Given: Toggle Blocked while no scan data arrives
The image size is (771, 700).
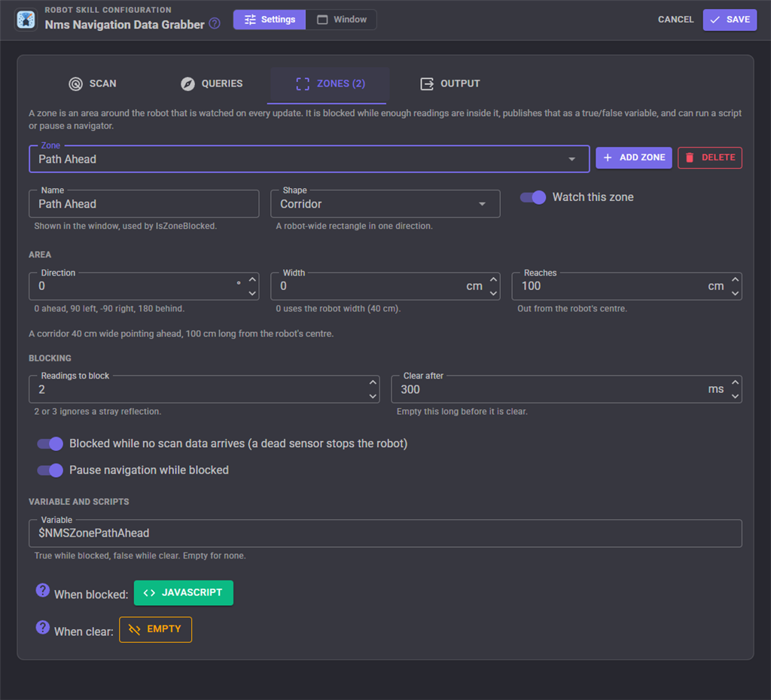Looking at the screenshot, I should [x=50, y=444].
